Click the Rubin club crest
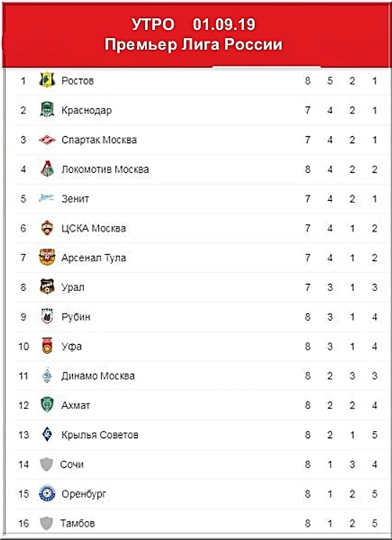392x540 pixels. [x=47, y=316]
